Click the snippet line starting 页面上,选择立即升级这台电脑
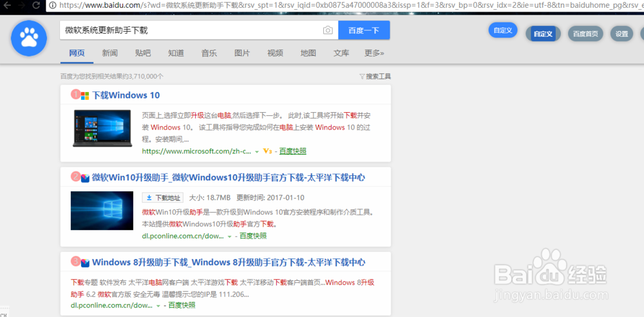 click(x=256, y=115)
